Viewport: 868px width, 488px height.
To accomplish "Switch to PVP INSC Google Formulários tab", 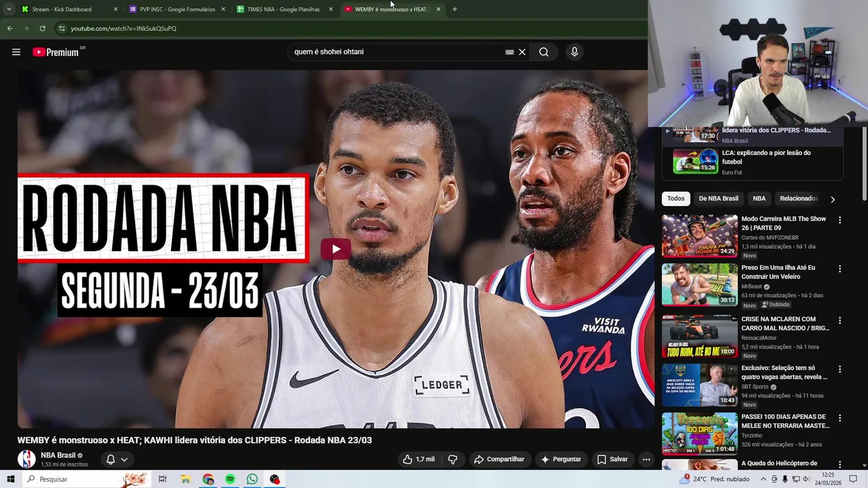I will click(177, 9).
